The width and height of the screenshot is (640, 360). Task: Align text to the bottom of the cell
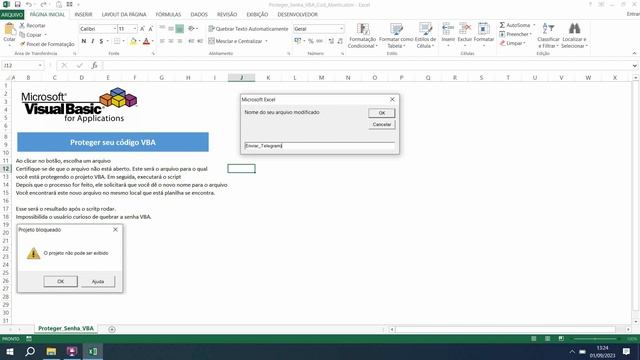point(179,29)
